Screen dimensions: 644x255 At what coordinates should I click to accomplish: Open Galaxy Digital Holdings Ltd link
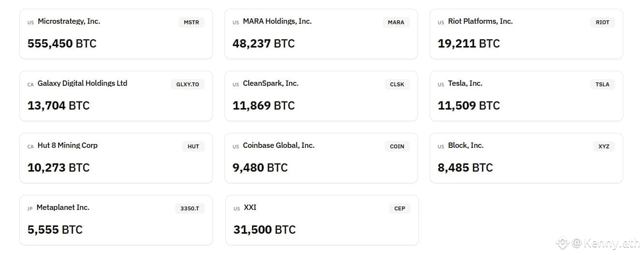(x=82, y=83)
